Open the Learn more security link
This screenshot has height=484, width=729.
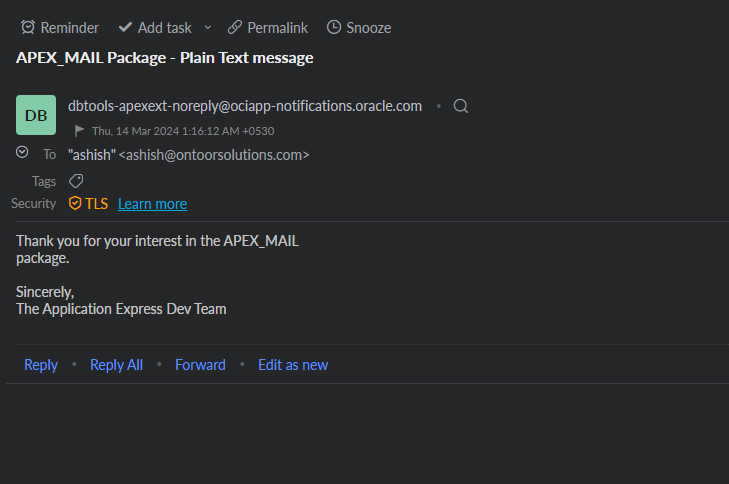coord(152,204)
